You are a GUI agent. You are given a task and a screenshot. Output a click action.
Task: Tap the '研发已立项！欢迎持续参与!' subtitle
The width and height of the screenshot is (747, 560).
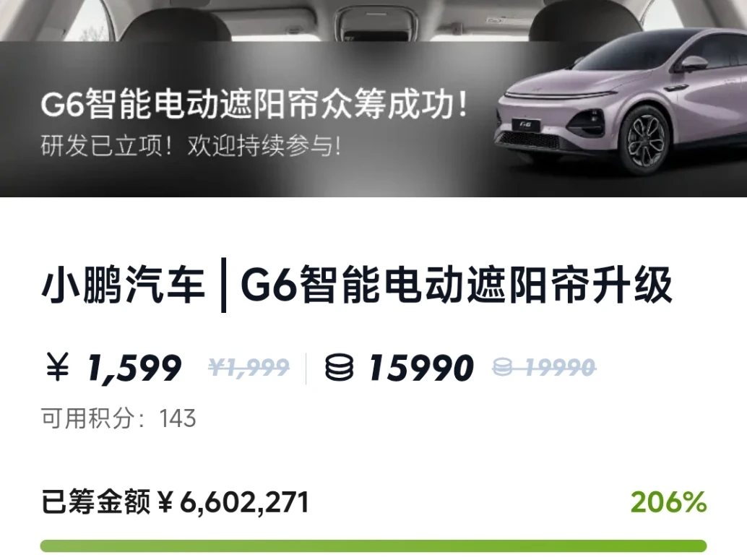(x=191, y=146)
